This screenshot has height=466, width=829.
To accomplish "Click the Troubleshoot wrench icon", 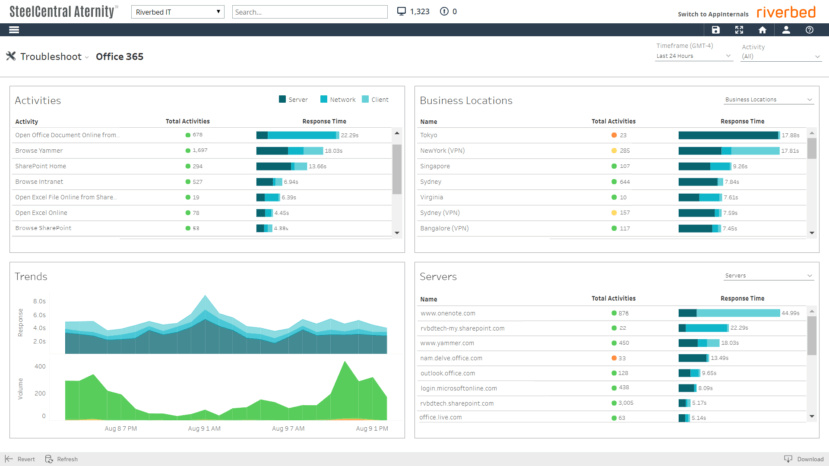I will [11, 56].
